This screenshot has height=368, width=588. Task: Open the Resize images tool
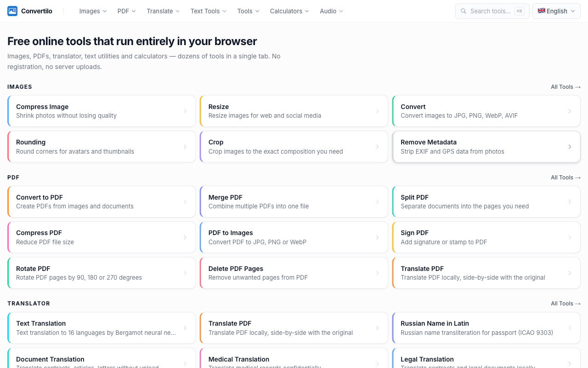pos(294,111)
